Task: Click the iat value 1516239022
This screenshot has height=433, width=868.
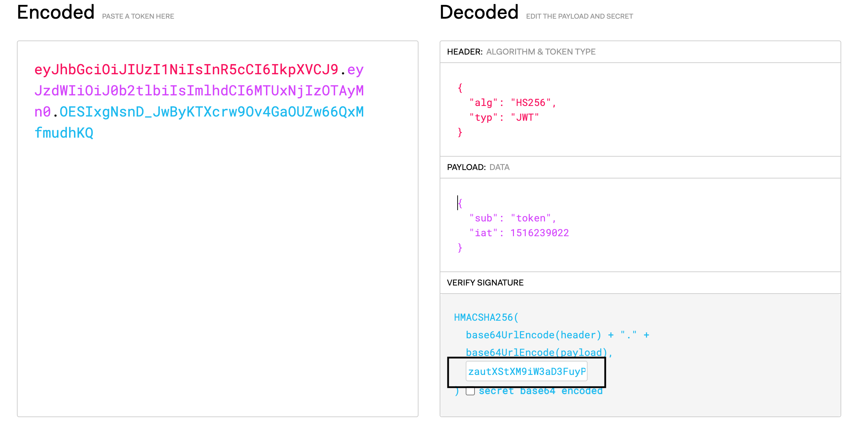Action: pos(540,233)
